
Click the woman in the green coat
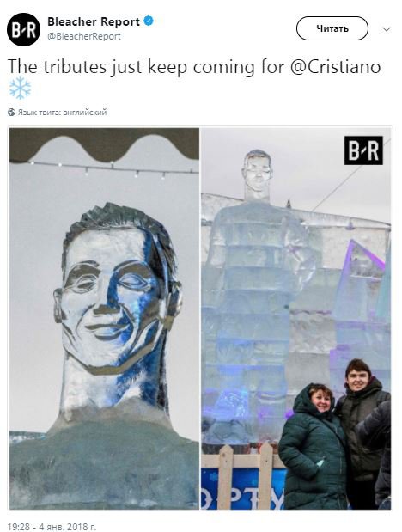point(312,446)
